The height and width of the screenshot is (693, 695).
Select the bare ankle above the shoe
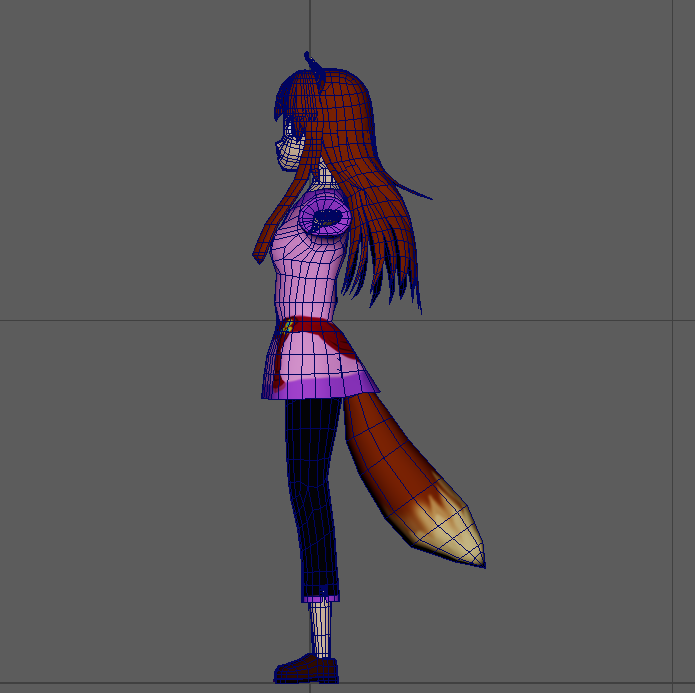coord(320,629)
